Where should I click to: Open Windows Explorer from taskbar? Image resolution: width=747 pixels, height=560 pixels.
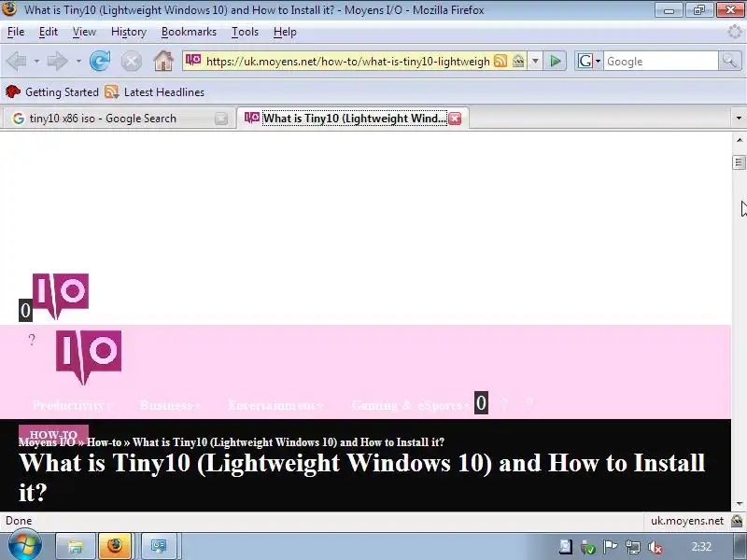point(75,546)
